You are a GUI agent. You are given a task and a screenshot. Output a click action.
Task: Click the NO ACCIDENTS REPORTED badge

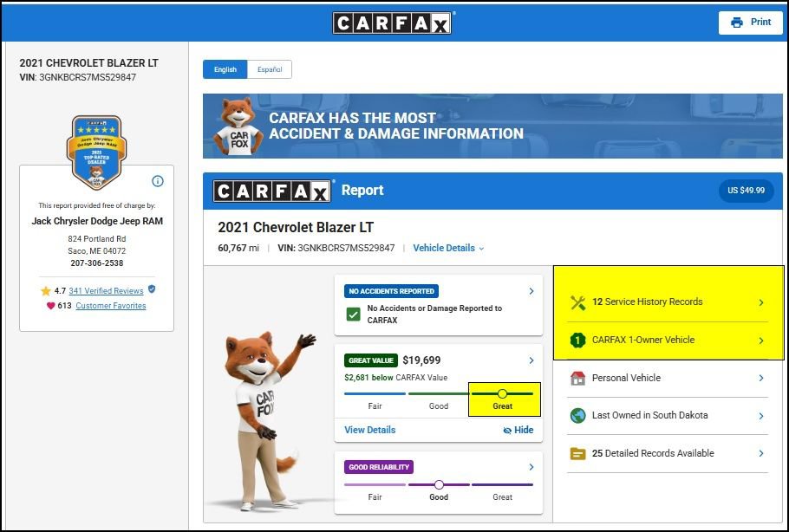pos(392,291)
